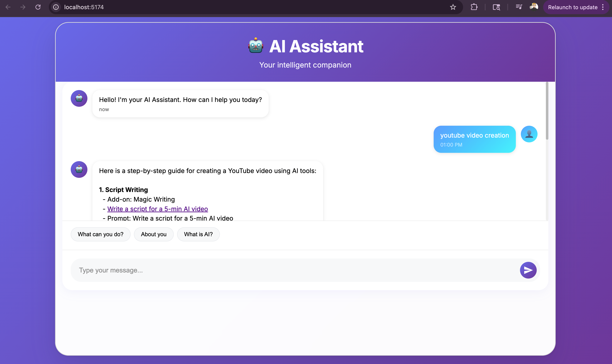
Task: Open 'Write a script for a 5-min AI video' link
Action: click(x=157, y=209)
